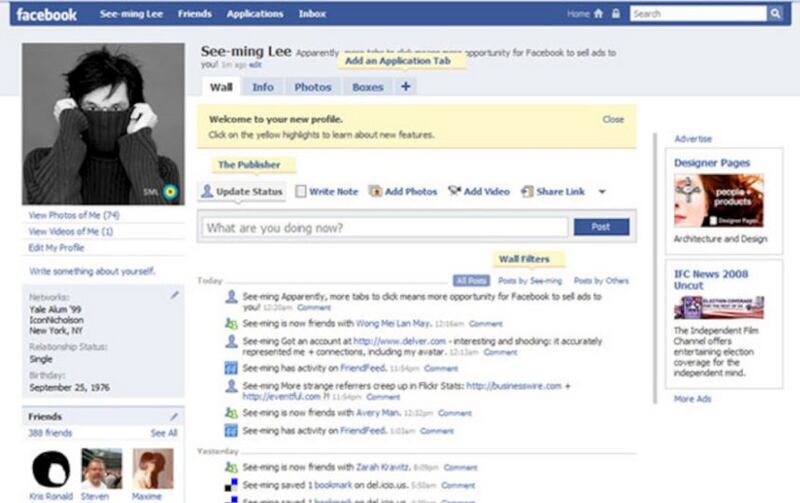This screenshot has height=503, width=800.
Task: Click Maxime friend thumbnail
Action: click(153, 469)
